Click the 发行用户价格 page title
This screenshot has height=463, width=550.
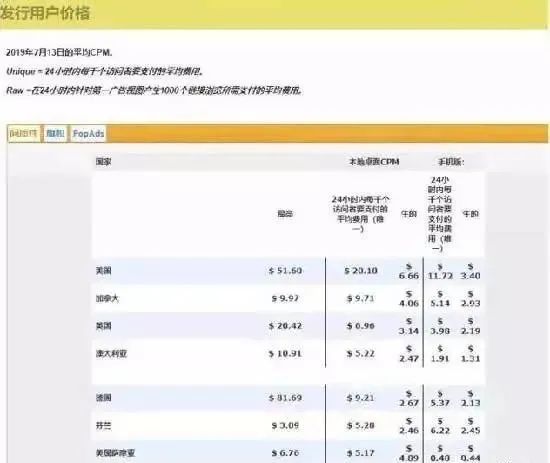45,13
